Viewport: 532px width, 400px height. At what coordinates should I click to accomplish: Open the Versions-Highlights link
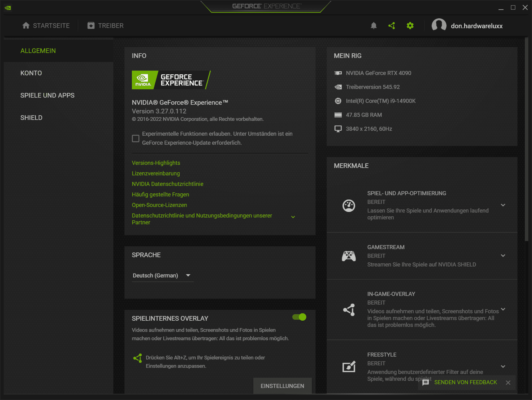point(156,163)
